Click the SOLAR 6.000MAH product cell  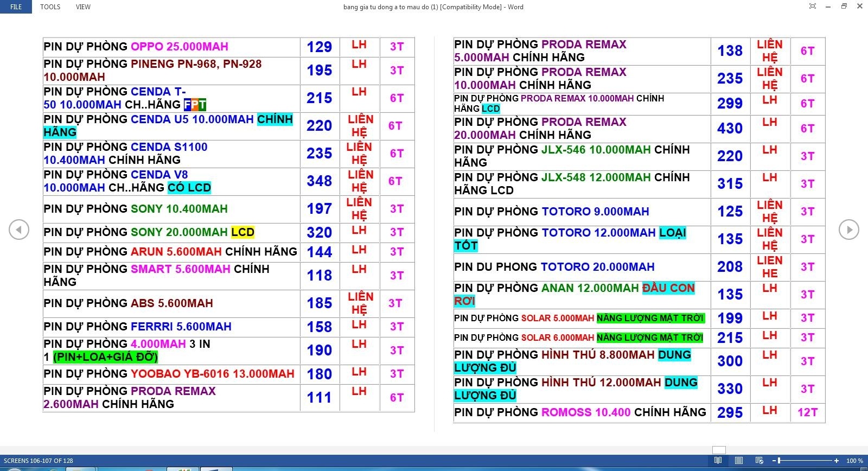point(582,338)
